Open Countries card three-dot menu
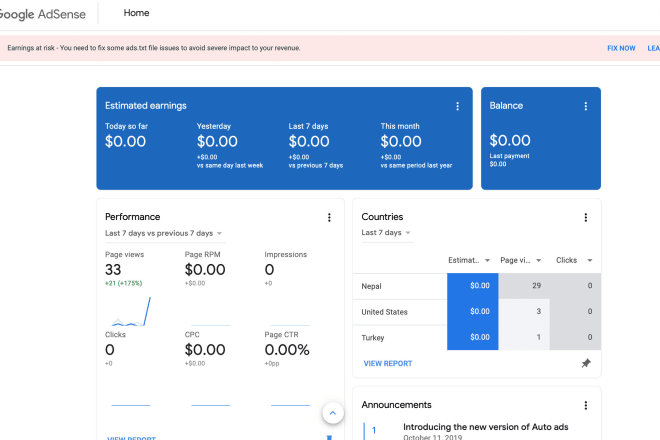The width and height of the screenshot is (660, 440). pyautogui.click(x=586, y=217)
